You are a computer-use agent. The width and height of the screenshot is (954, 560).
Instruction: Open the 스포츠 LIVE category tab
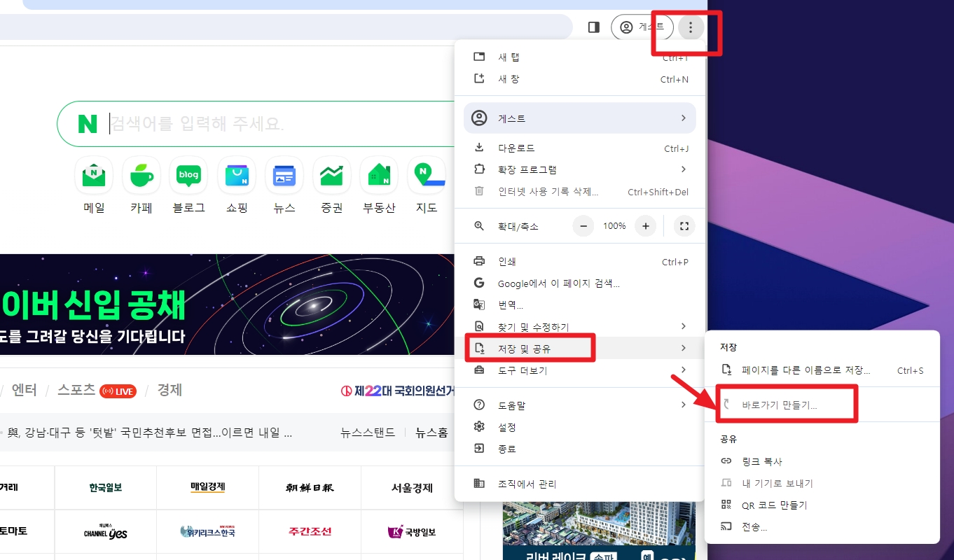(x=97, y=390)
